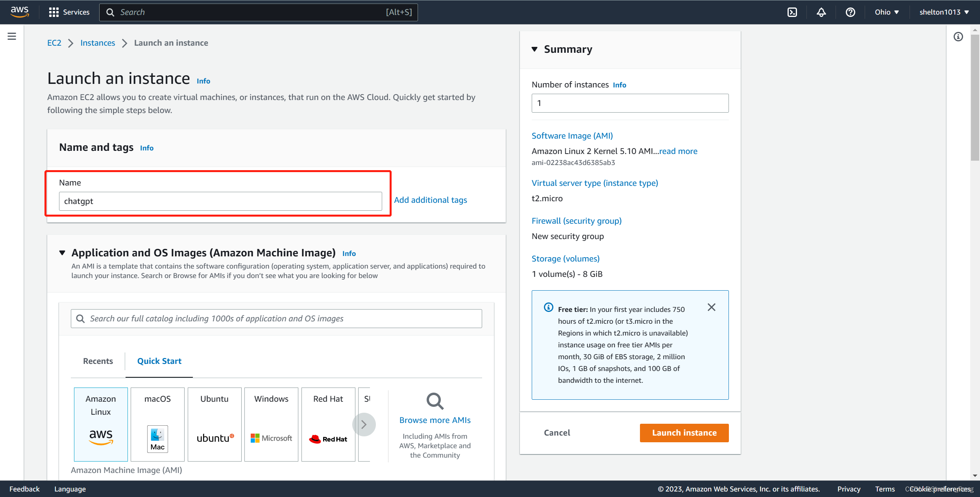Click the page vertical scrollbar
The width and height of the screenshot is (980, 497).
(x=974, y=98)
